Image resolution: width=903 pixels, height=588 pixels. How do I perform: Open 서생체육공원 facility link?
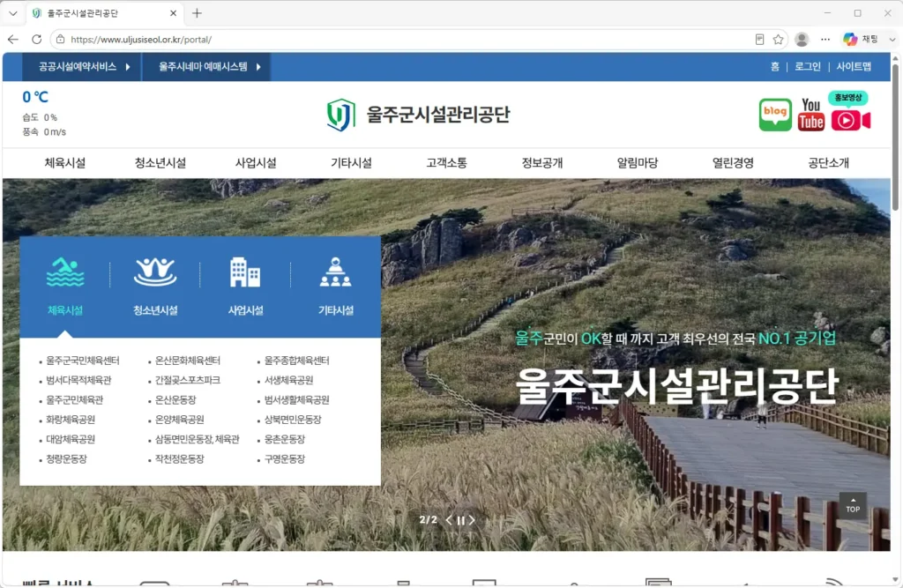pyautogui.click(x=288, y=380)
